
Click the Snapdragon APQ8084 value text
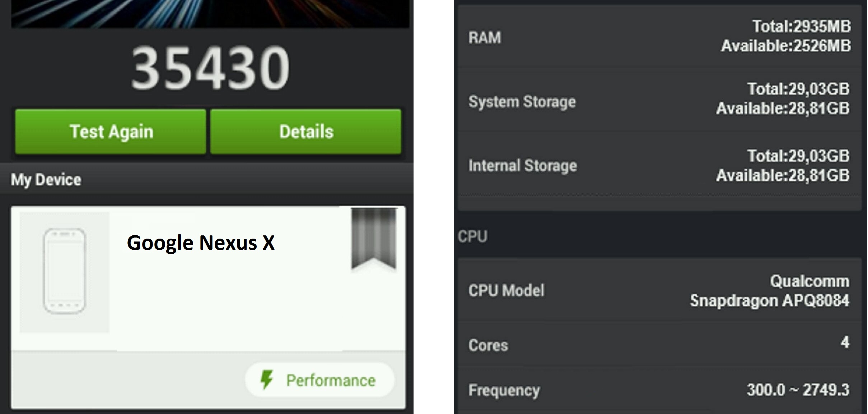click(x=770, y=300)
